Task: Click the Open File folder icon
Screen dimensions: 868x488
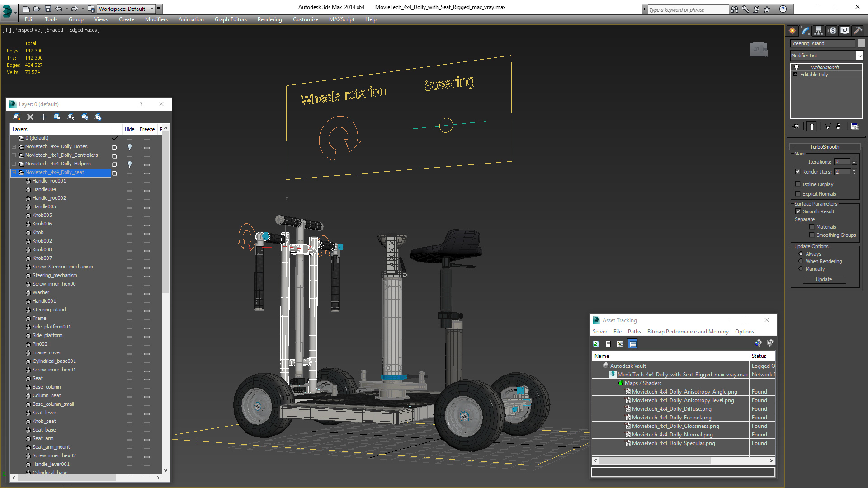Action: pyautogui.click(x=37, y=9)
